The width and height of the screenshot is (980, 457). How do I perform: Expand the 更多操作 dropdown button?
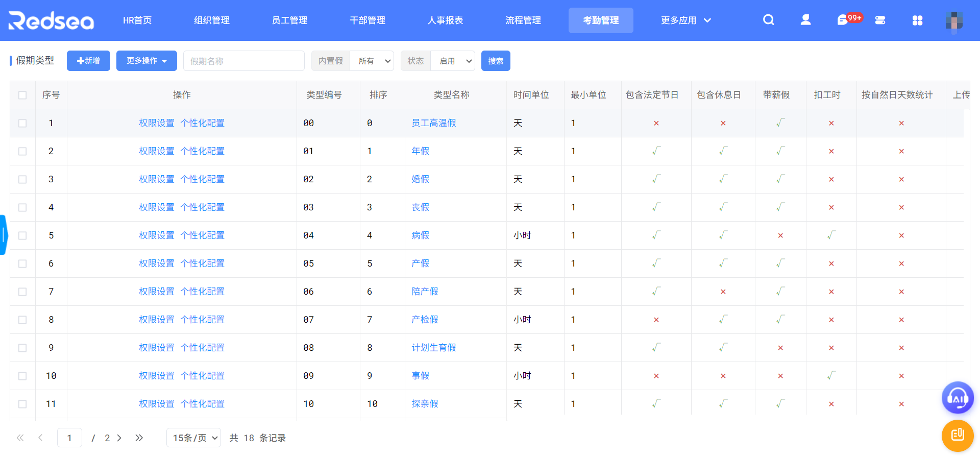coord(146,61)
